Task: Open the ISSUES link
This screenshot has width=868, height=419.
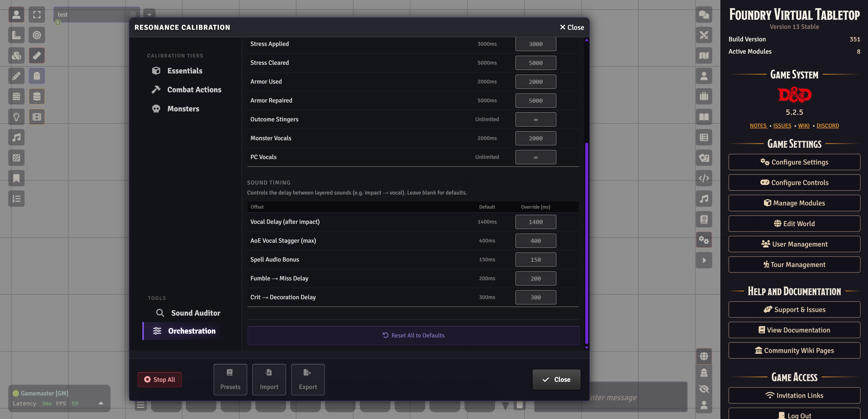Action: (782, 125)
